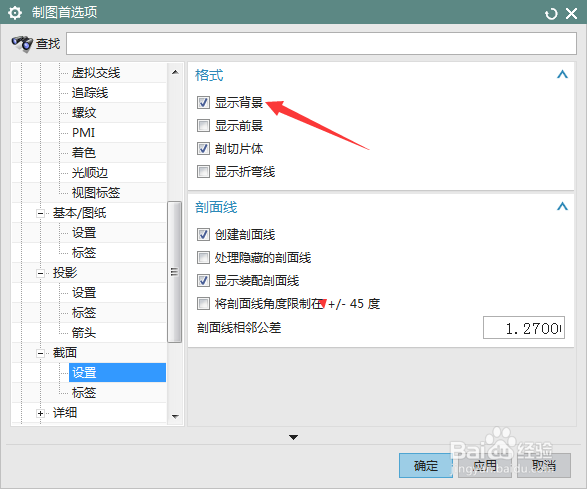Collapse the 截面 tree node

tap(40, 353)
